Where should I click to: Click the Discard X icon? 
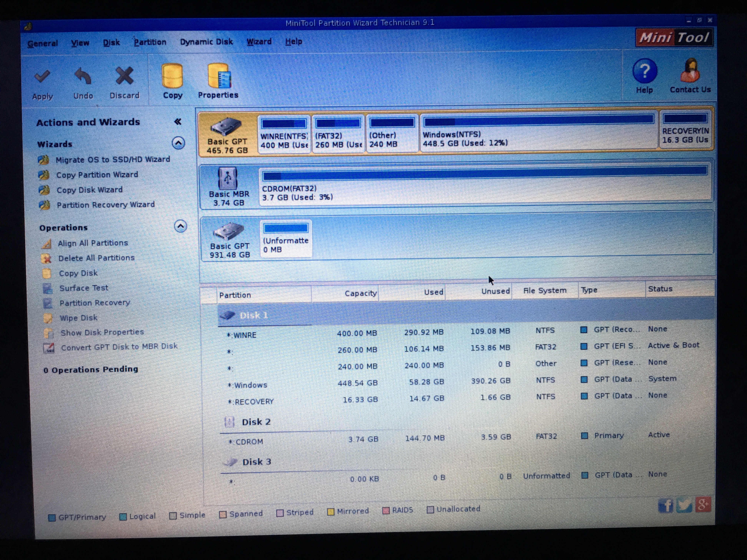pyautogui.click(x=124, y=75)
